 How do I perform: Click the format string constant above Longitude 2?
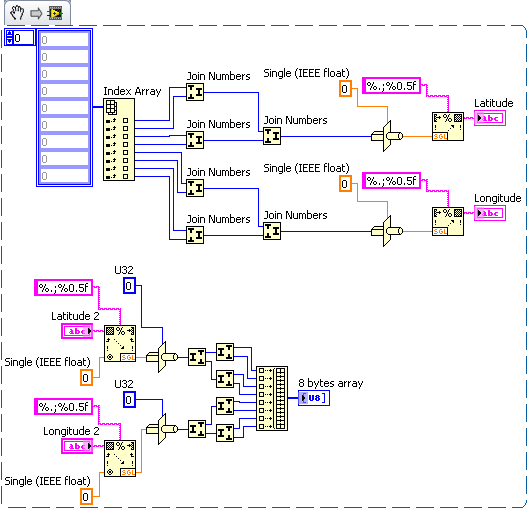[x=63, y=407]
